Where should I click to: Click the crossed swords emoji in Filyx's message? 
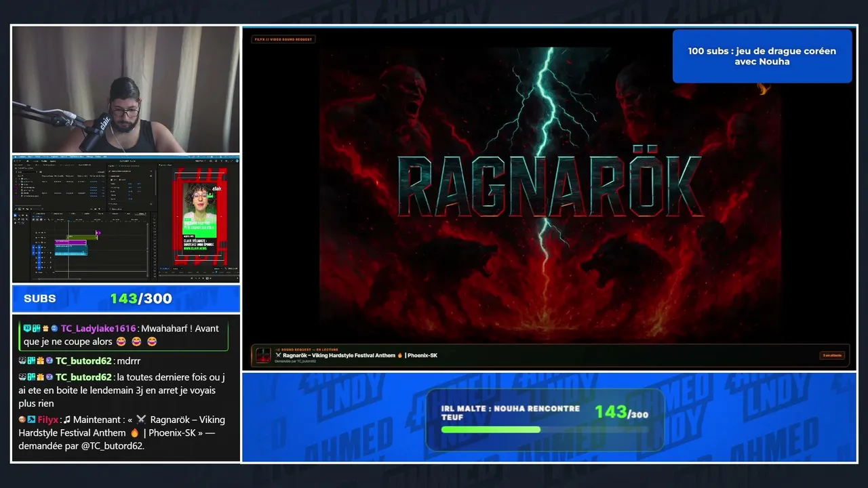coord(141,420)
